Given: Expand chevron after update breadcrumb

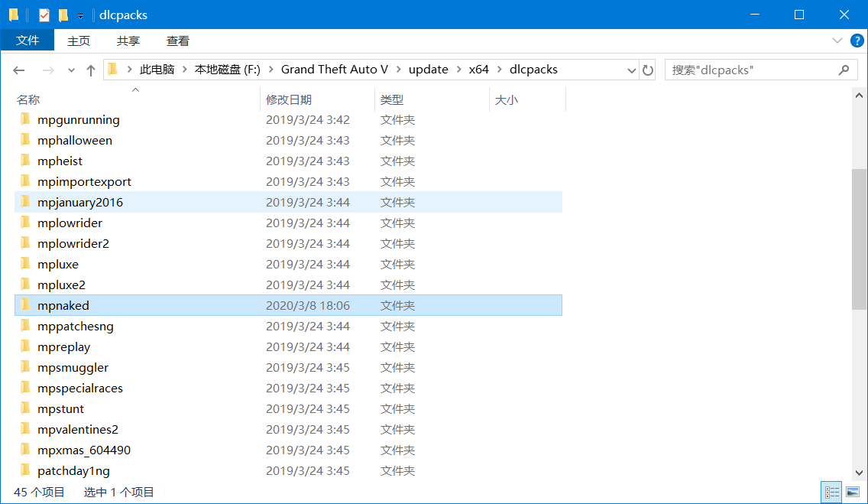Looking at the screenshot, I should click(459, 70).
